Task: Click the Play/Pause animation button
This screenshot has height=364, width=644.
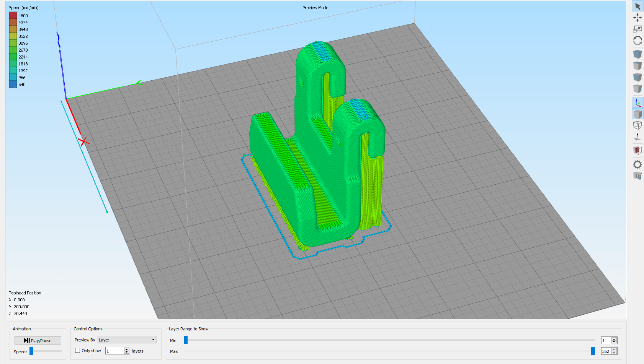Action: click(x=38, y=340)
